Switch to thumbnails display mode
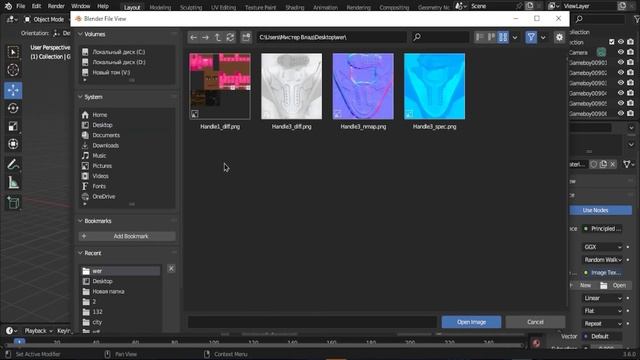640x360 pixels. click(503, 37)
